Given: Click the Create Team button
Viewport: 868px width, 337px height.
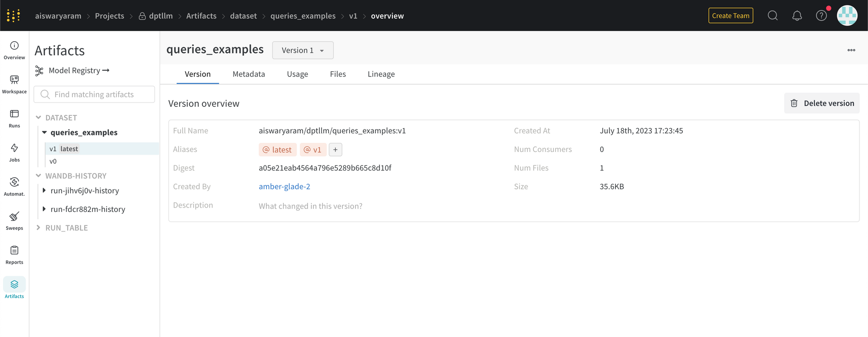Looking at the screenshot, I should (x=731, y=16).
